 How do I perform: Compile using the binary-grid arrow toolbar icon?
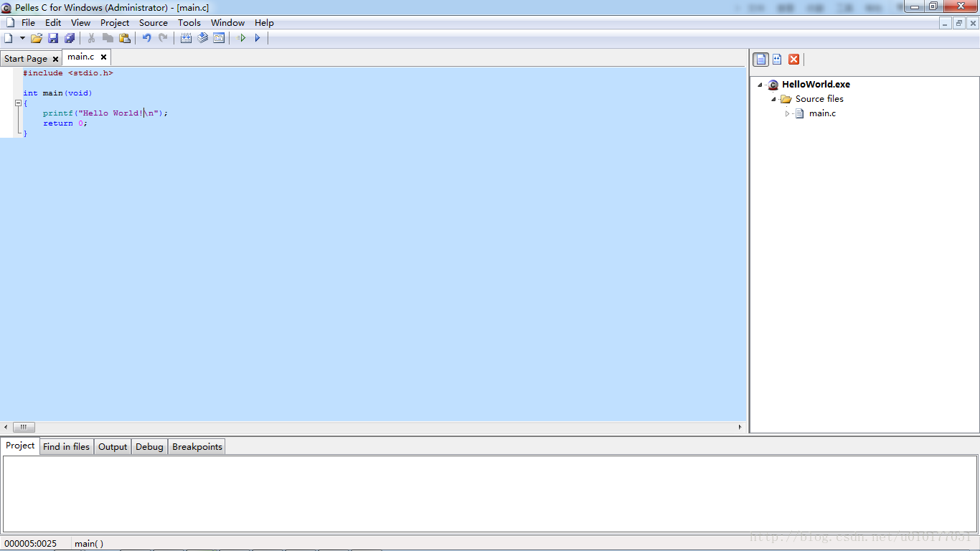pyautogui.click(x=186, y=38)
